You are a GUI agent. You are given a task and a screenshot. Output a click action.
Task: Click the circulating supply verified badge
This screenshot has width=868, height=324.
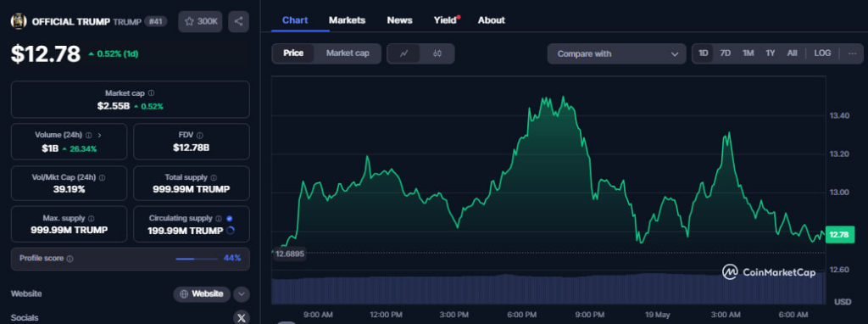(x=229, y=218)
